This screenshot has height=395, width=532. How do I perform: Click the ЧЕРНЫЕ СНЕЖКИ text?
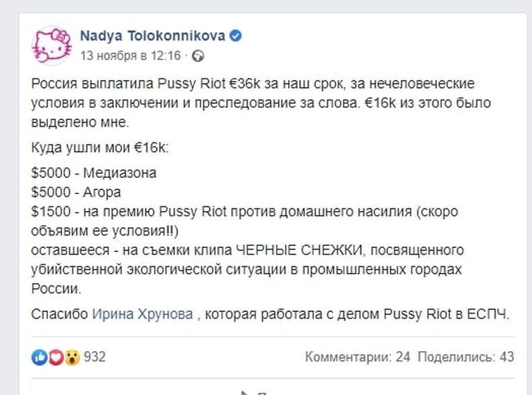click(299, 250)
